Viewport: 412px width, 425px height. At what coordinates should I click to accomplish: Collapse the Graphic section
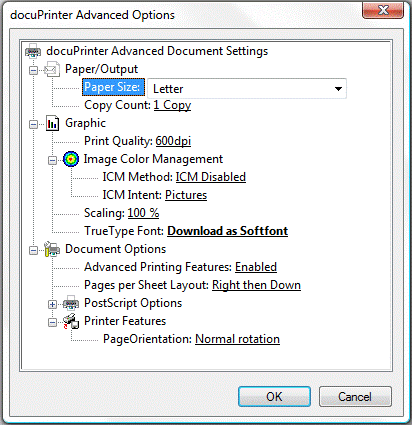[33, 124]
